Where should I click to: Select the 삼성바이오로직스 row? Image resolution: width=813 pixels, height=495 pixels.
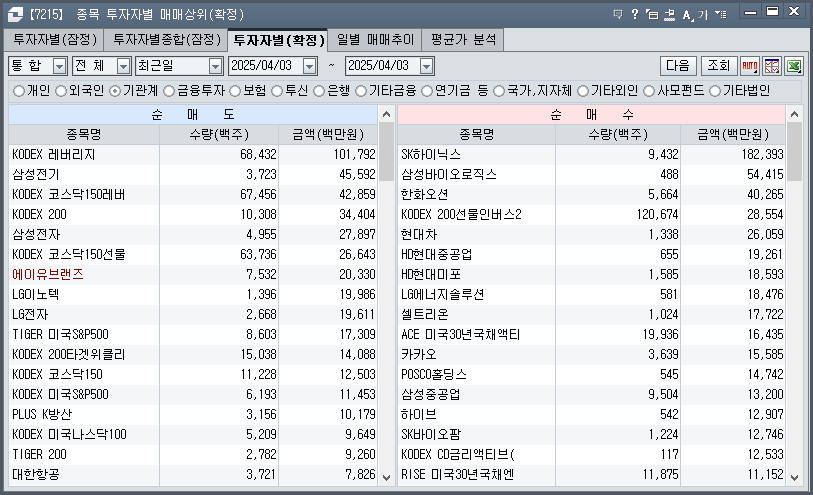click(x=592, y=175)
